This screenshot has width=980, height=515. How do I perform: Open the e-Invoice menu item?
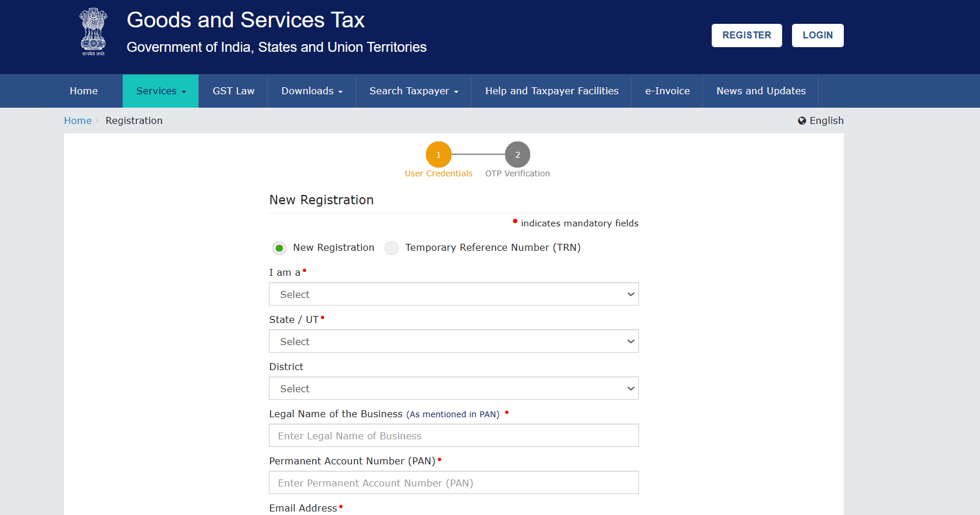tap(667, 91)
